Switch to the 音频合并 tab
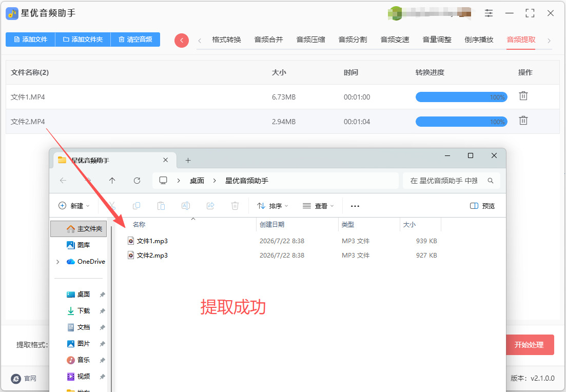The image size is (566, 392). pyautogui.click(x=268, y=40)
